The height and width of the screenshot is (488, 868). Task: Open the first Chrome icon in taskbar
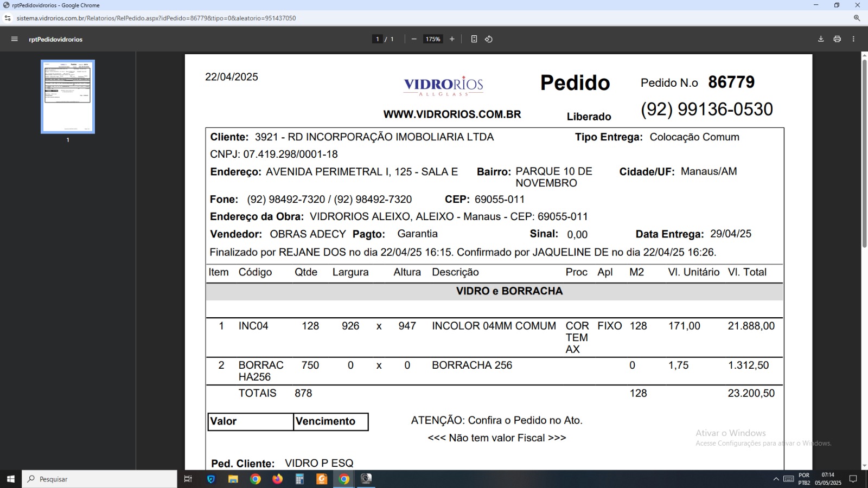click(x=256, y=479)
